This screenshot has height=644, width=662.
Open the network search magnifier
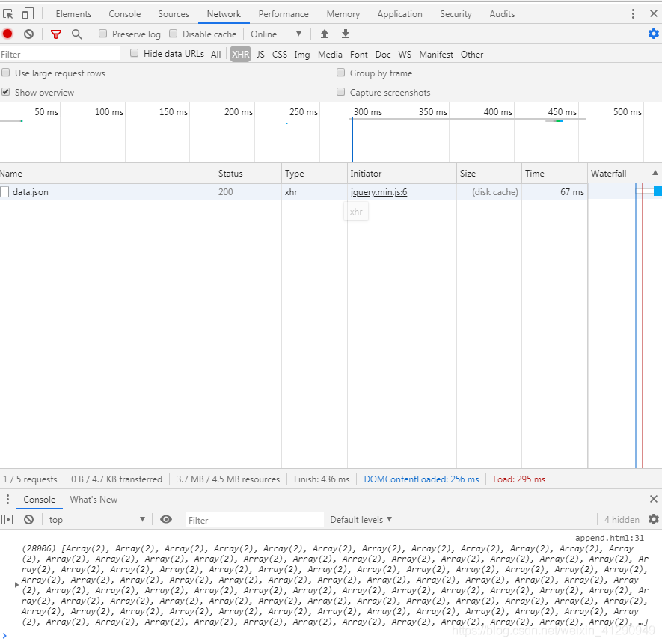pos(77,34)
